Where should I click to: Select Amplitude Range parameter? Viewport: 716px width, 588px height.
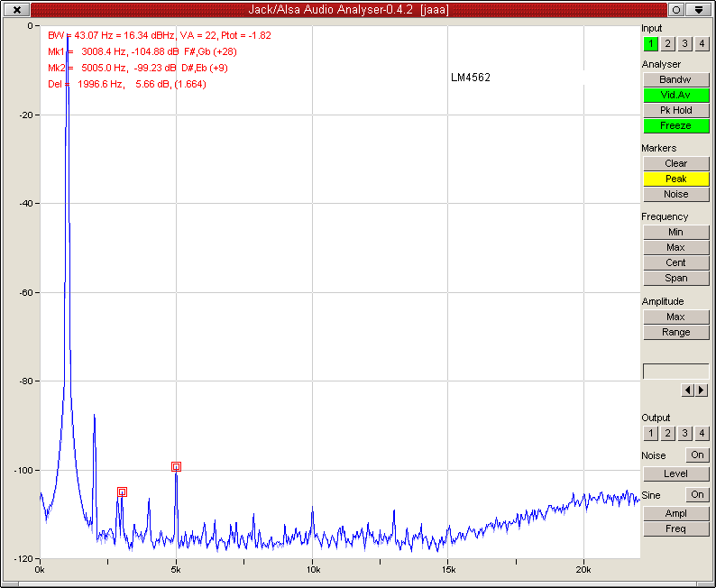(675, 332)
